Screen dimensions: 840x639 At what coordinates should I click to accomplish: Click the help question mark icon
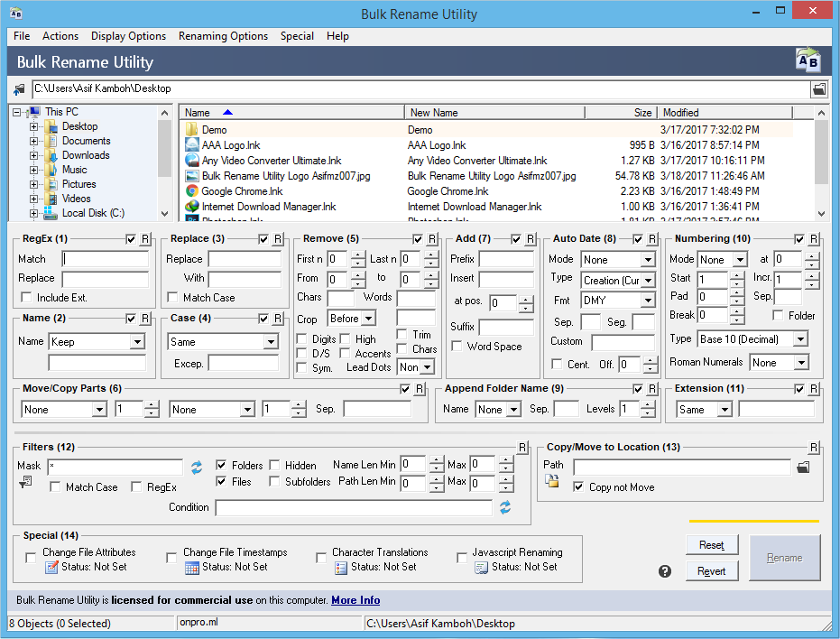[x=665, y=571]
